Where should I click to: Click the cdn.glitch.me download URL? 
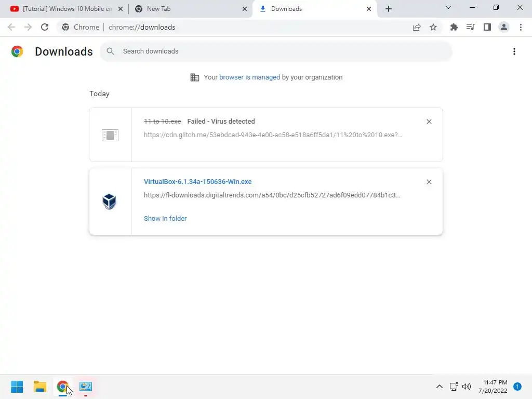click(273, 135)
